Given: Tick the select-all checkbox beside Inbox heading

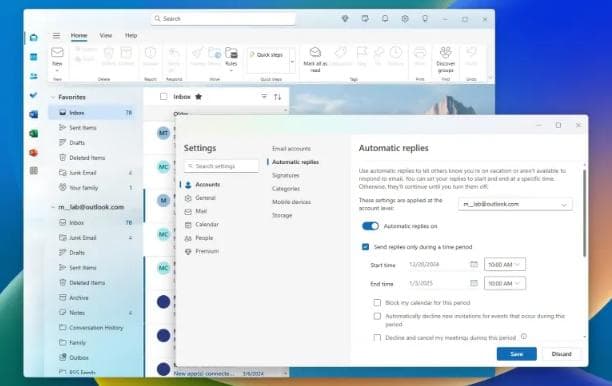Looking at the screenshot, I should coord(164,96).
